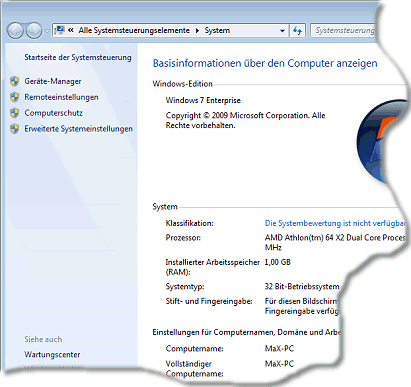
Task: Open the Remoteeinstellungen link
Action: pyautogui.click(x=61, y=97)
